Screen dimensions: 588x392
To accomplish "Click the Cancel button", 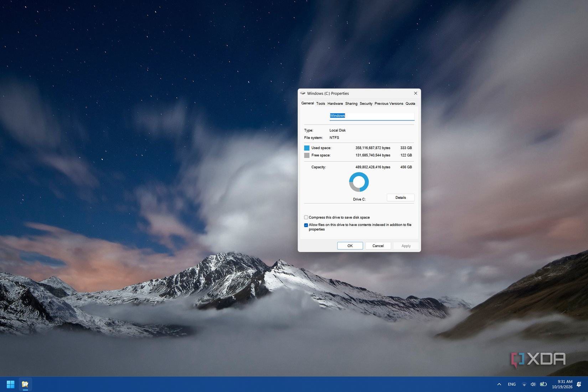I will pyautogui.click(x=378, y=246).
